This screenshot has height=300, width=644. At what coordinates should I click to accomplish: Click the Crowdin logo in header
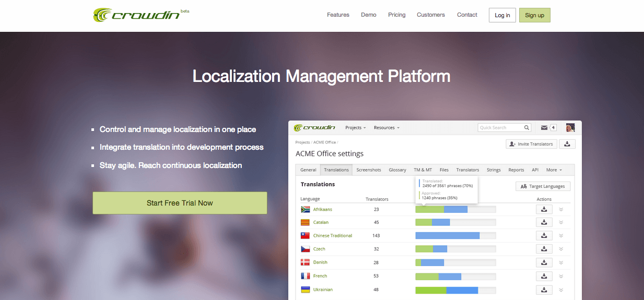point(137,15)
